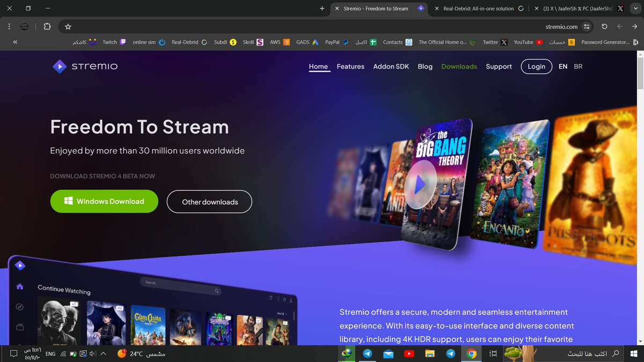
Task: Open Downloads page in navigation
Action: coord(459,67)
